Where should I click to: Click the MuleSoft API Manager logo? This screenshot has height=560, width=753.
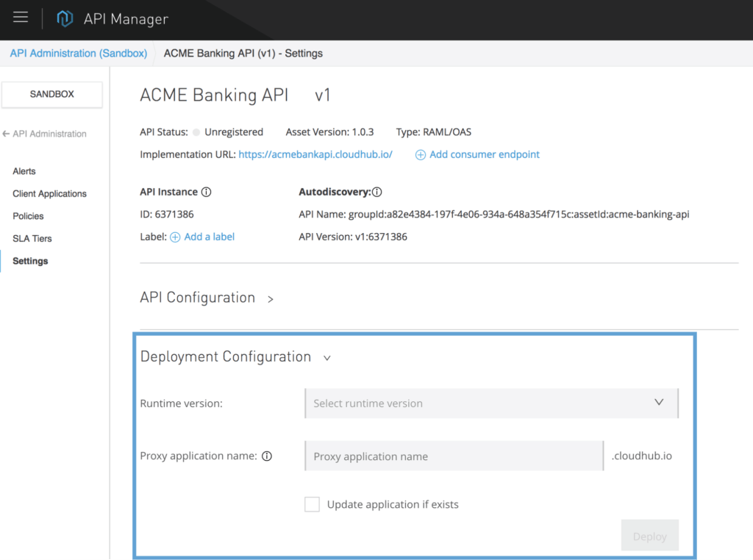tap(65, 18)
